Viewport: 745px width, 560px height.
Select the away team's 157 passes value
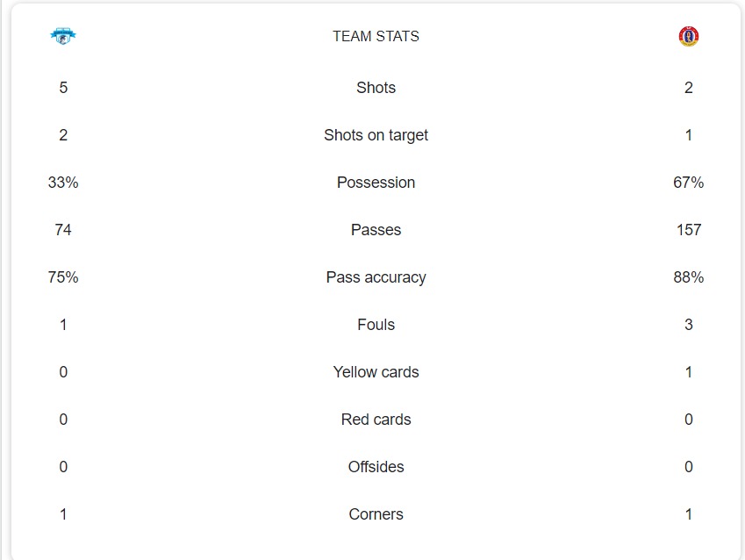689,230
